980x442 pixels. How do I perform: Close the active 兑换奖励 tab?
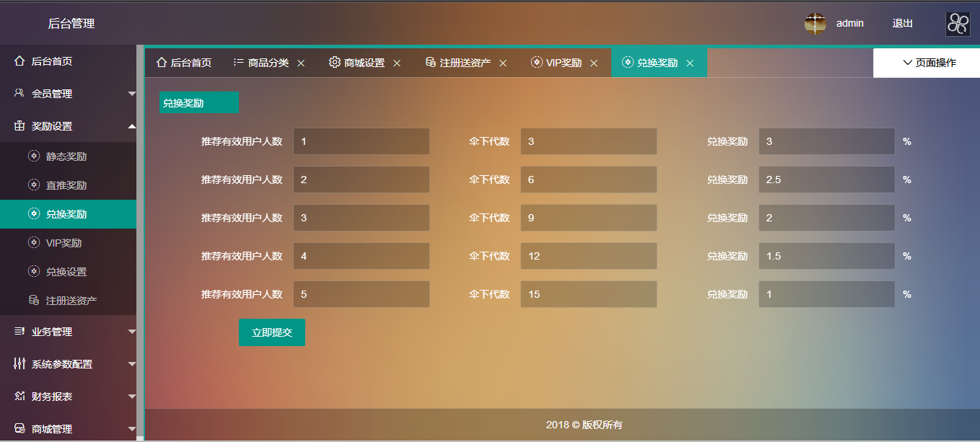pyautogui.click(x=690, y=63)
